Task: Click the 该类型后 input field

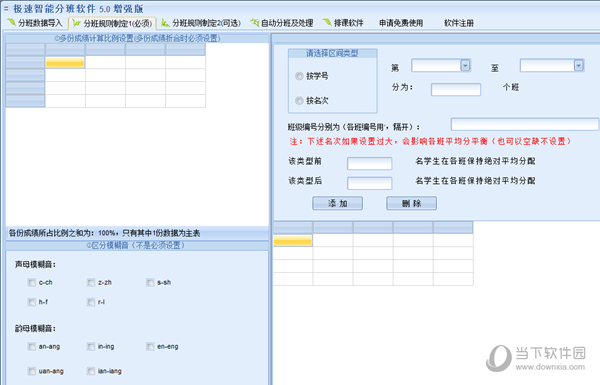Action: [x=369, y=183]
